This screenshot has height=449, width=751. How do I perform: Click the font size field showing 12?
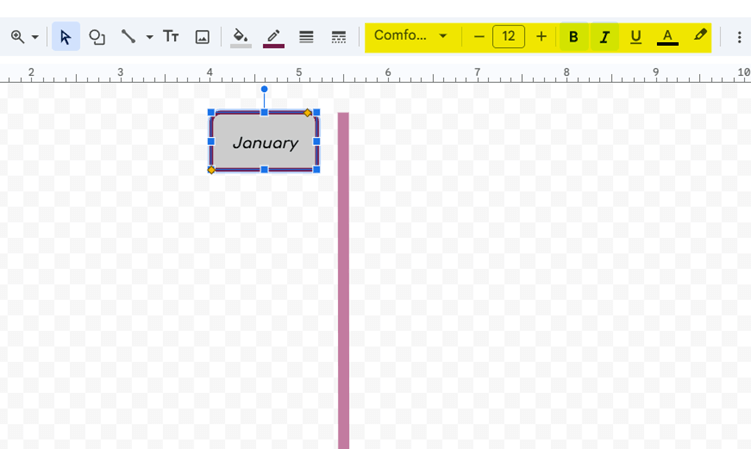click(508, 37)
